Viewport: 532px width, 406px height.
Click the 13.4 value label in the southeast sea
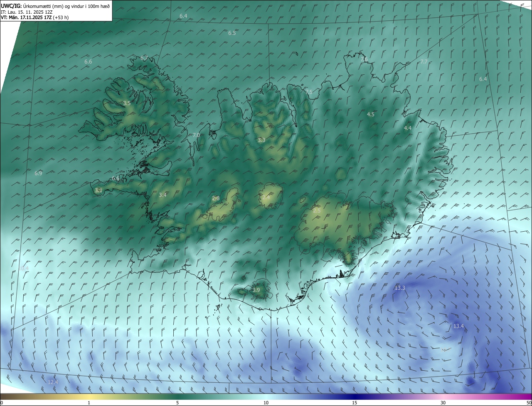pyautogui.click(x=458, y=326)
